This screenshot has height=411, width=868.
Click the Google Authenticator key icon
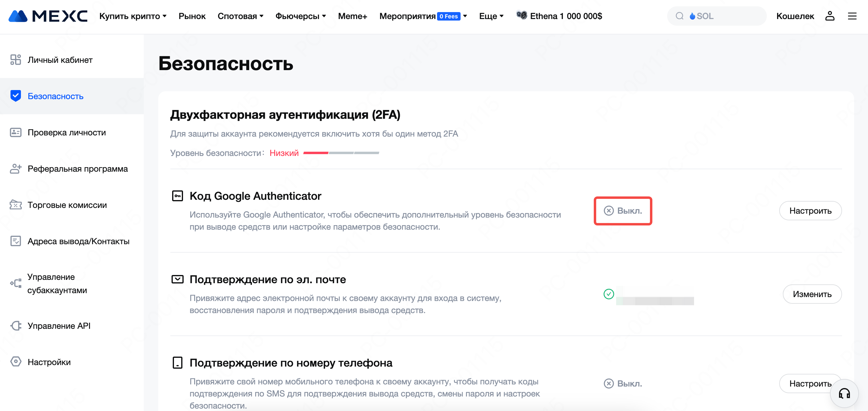177,196
